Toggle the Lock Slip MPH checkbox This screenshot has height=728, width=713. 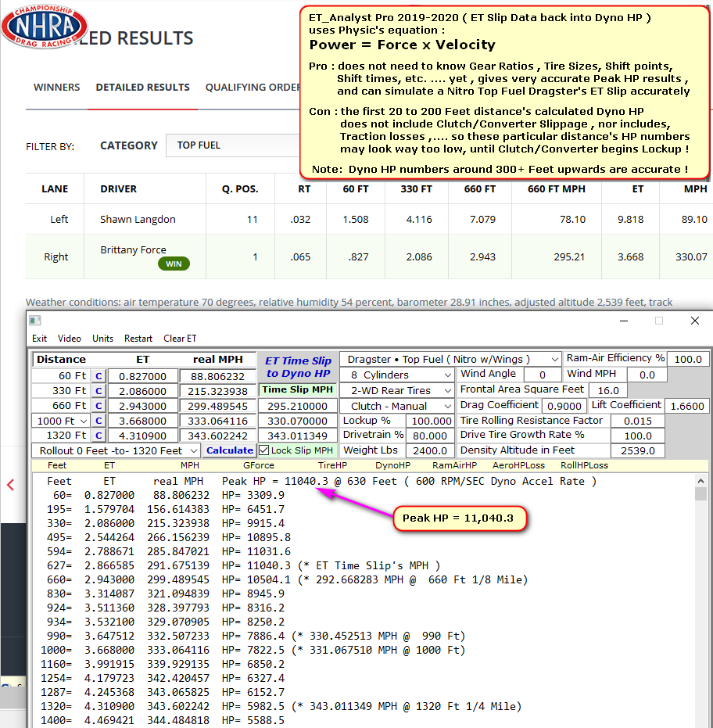click(264, 450)
